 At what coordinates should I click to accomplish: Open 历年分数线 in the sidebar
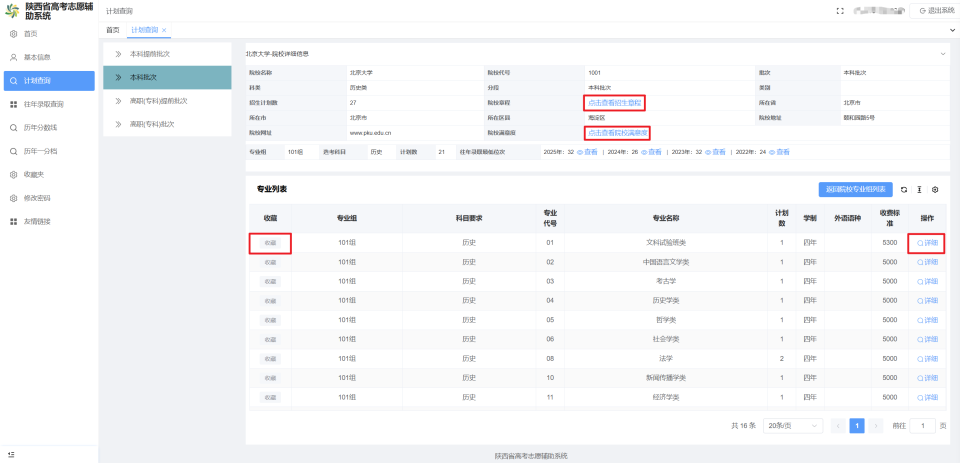tap(49, 128)
